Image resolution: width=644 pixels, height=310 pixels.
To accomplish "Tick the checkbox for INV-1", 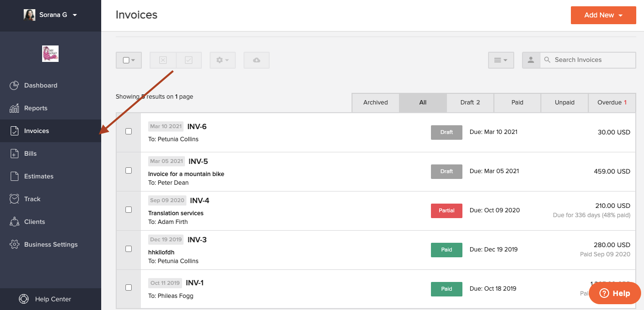I will pos(128,287).
